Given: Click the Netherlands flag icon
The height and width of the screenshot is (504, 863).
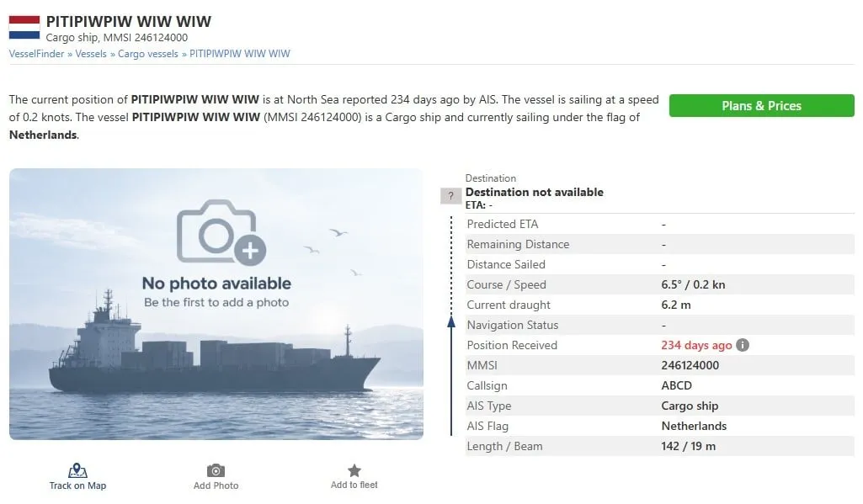Looking at the screenshot, I should [24, 28].
